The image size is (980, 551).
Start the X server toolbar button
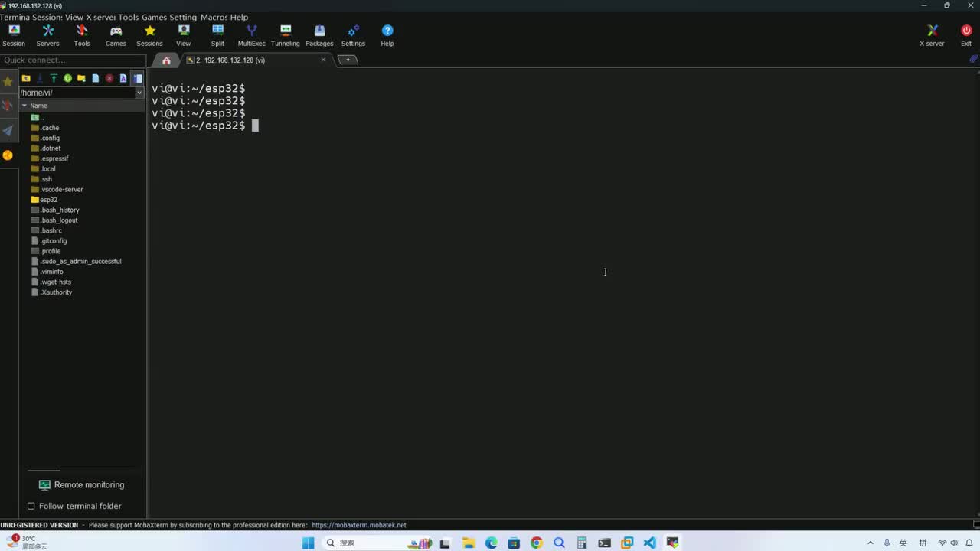(x=932, y=35)
